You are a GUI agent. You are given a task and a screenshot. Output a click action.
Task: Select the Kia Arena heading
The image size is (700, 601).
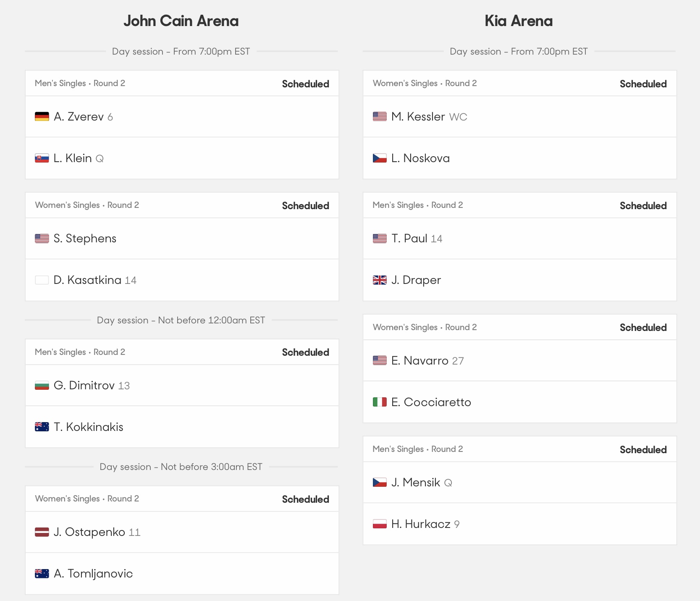tap(519, 21)
